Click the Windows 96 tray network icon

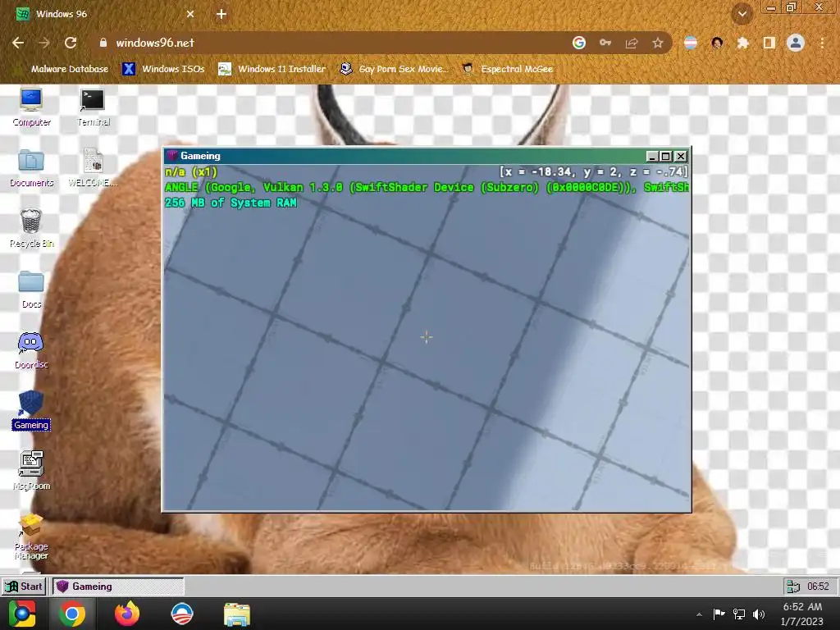click(x=792, y=587)
